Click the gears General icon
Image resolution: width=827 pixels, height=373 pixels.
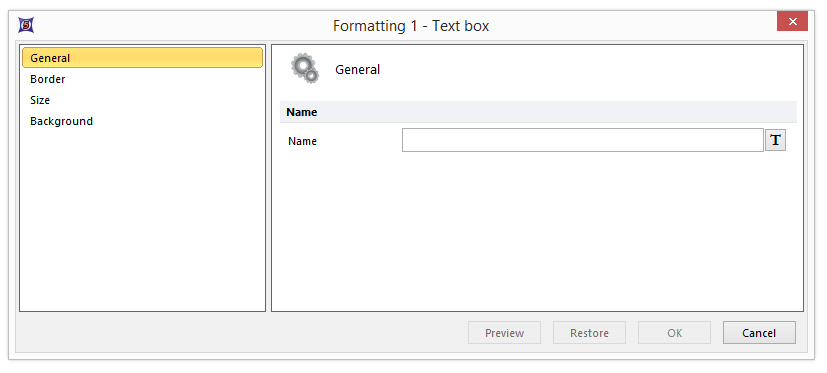305,69
